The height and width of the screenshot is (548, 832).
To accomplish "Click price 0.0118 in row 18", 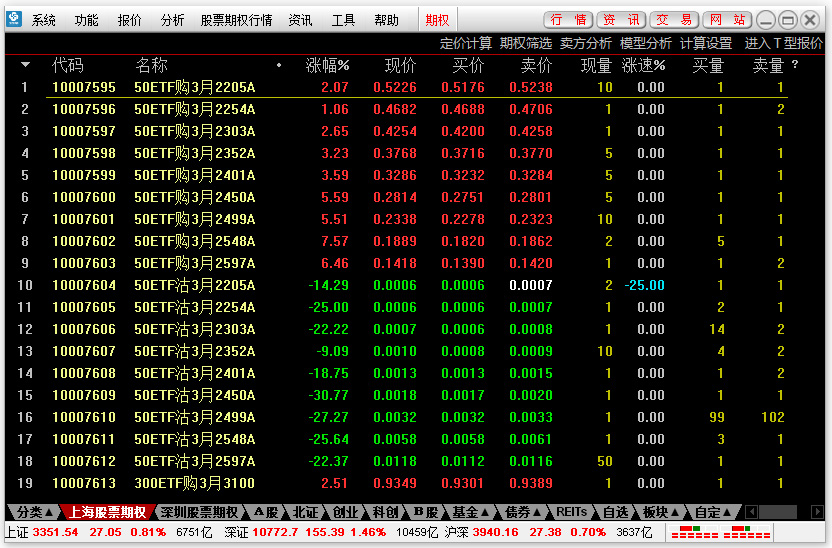I will tap(395, 462).
